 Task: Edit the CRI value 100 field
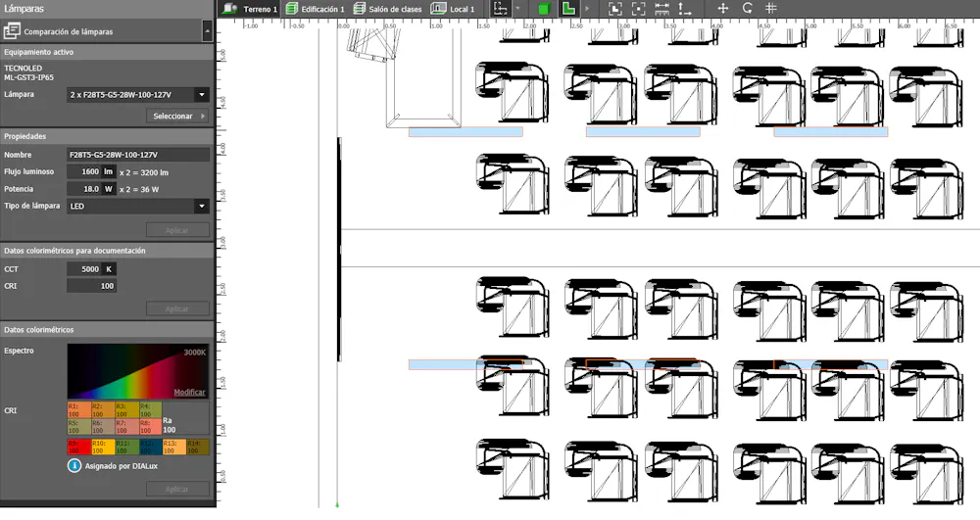pyautogui.click(x=91, y=286)
